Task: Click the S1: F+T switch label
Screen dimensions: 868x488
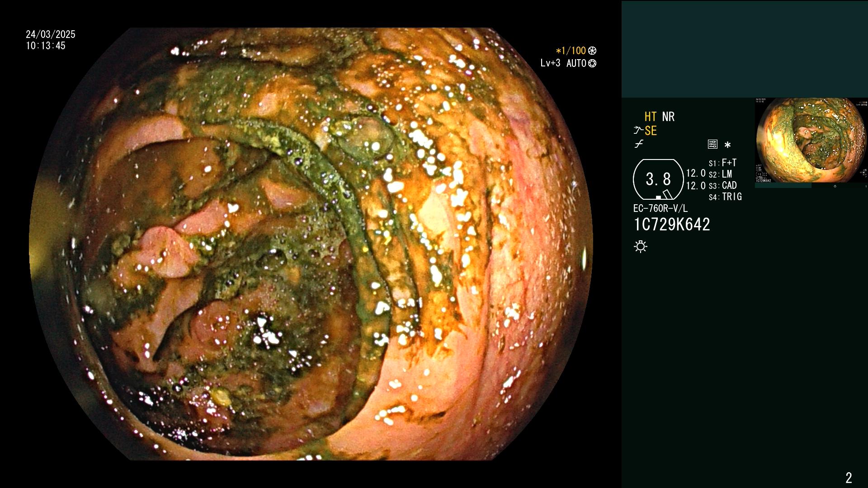Action: point(722,163)
